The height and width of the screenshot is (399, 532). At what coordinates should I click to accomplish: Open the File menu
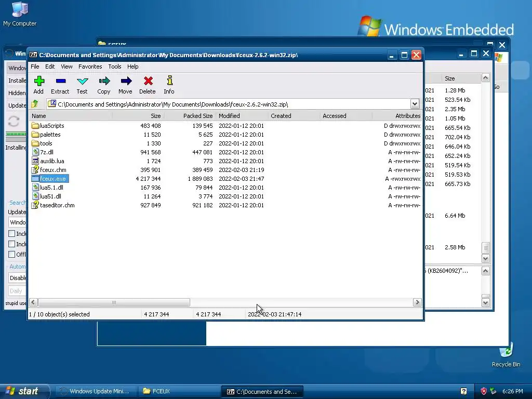pyautogui.click(x=35, y=66)
